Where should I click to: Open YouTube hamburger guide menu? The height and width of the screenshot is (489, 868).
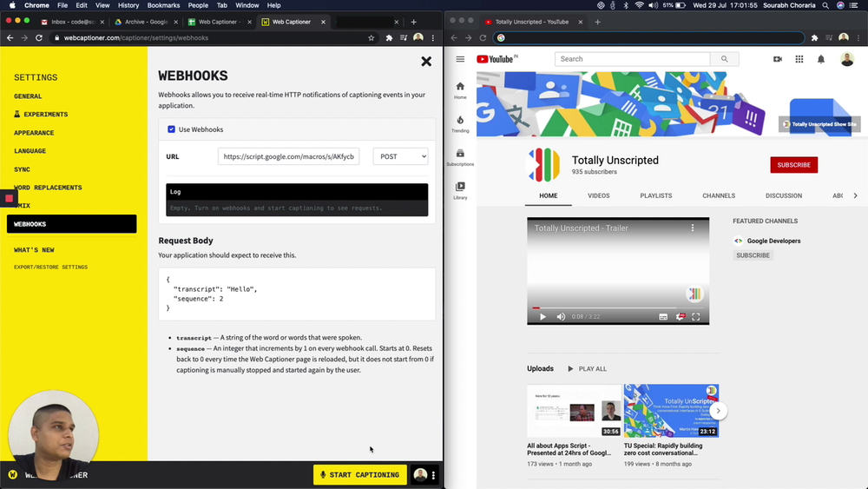point(460,59)
